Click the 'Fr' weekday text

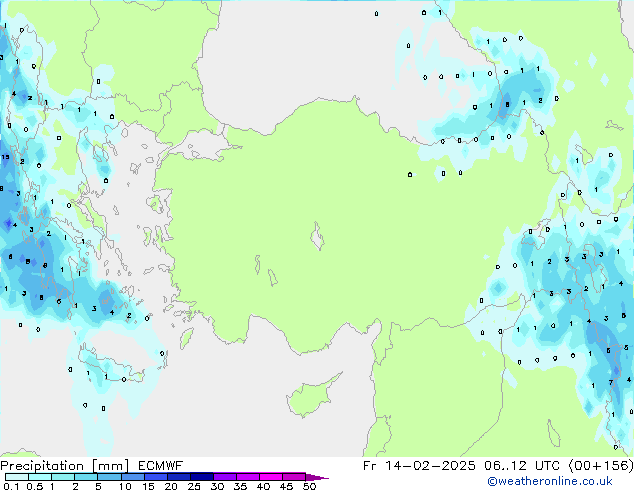click(x=369, y=466)
